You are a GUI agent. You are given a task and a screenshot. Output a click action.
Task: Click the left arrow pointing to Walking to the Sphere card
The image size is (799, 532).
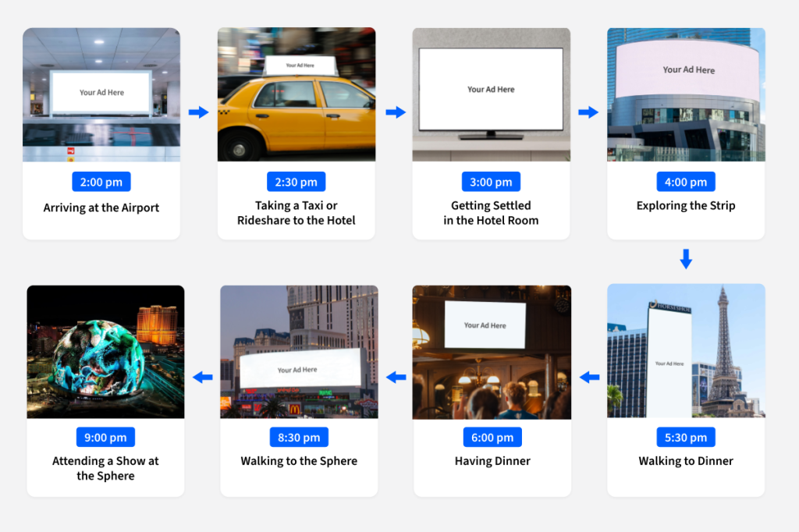click(396, 378)
